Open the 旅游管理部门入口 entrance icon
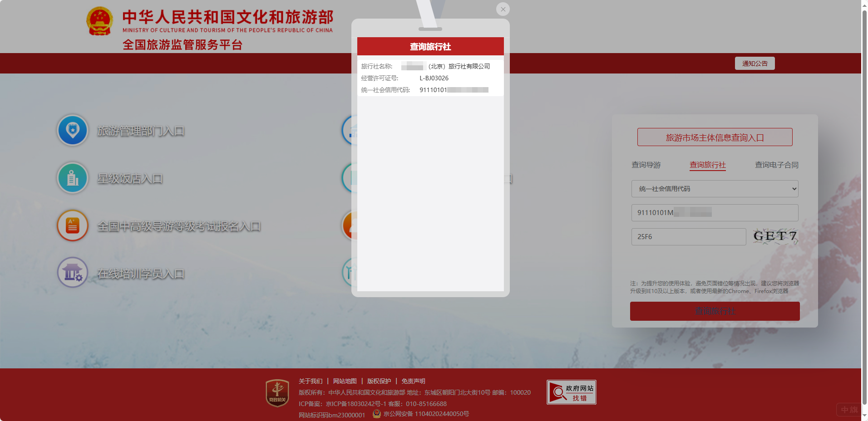 click(x=72, y=130)
